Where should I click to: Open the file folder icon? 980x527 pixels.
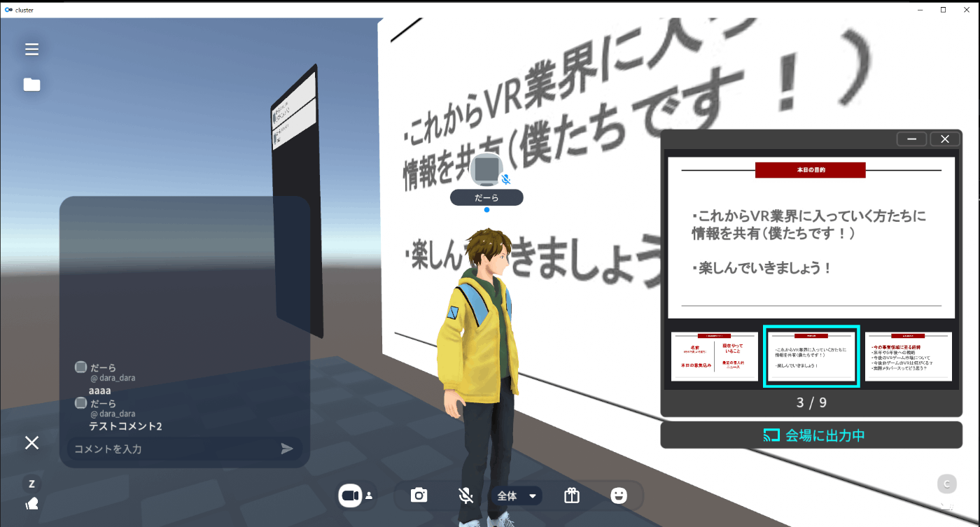(x=31, y=85)
